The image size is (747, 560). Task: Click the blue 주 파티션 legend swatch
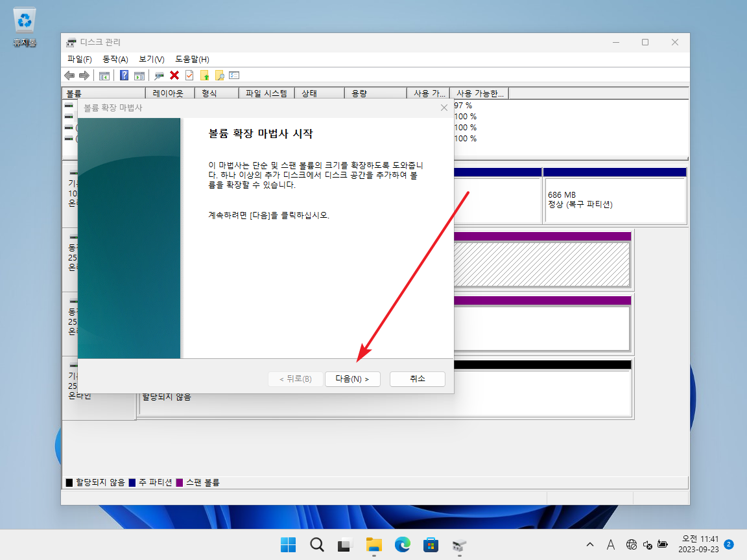coord(132,483)
